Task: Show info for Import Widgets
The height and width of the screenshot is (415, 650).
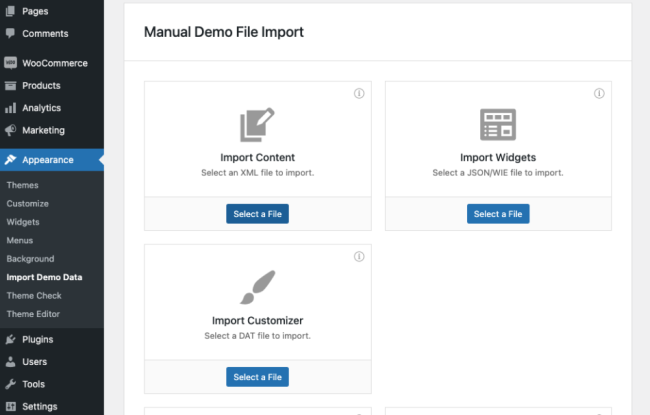Action: click(x=599, y=94)
